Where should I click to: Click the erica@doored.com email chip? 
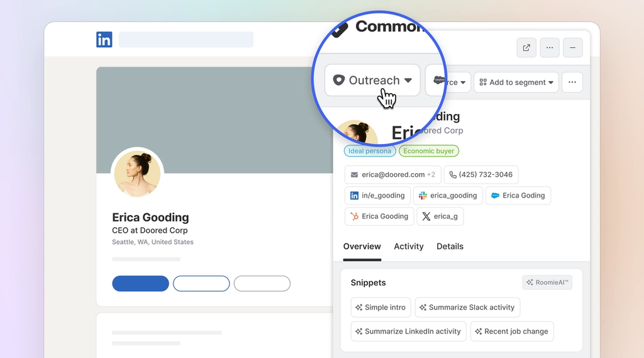click(x=392, y=175)
